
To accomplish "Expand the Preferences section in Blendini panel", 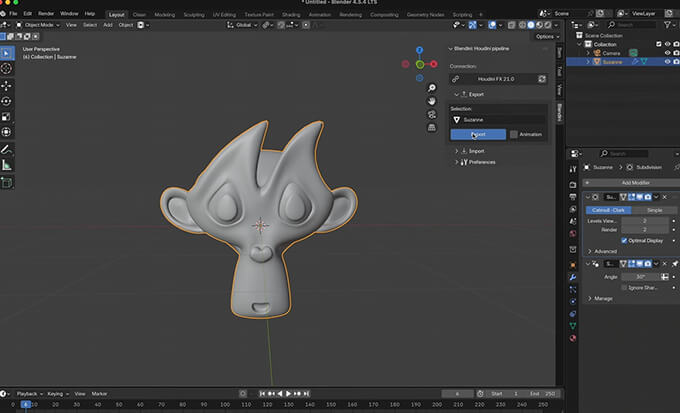I will point(481,162).
